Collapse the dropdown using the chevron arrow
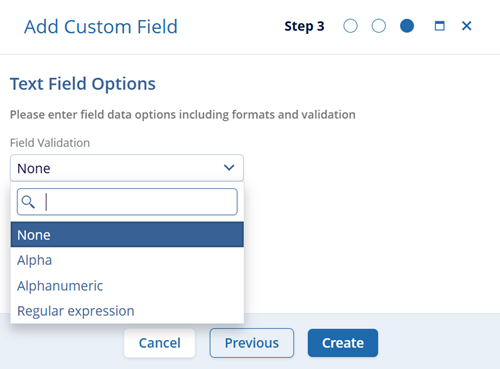This screenshot has width=500, height=369. tap(229, 168)
